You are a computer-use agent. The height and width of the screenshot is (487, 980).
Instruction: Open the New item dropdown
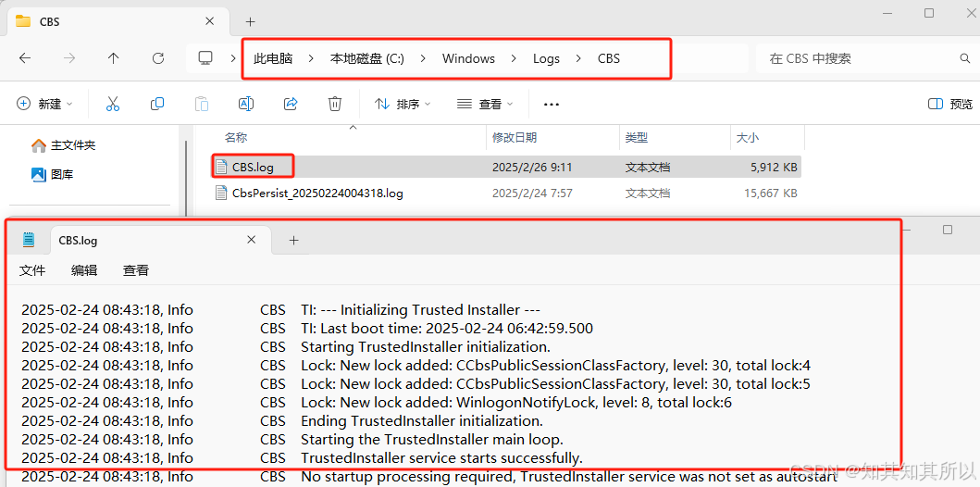point(44,104)
